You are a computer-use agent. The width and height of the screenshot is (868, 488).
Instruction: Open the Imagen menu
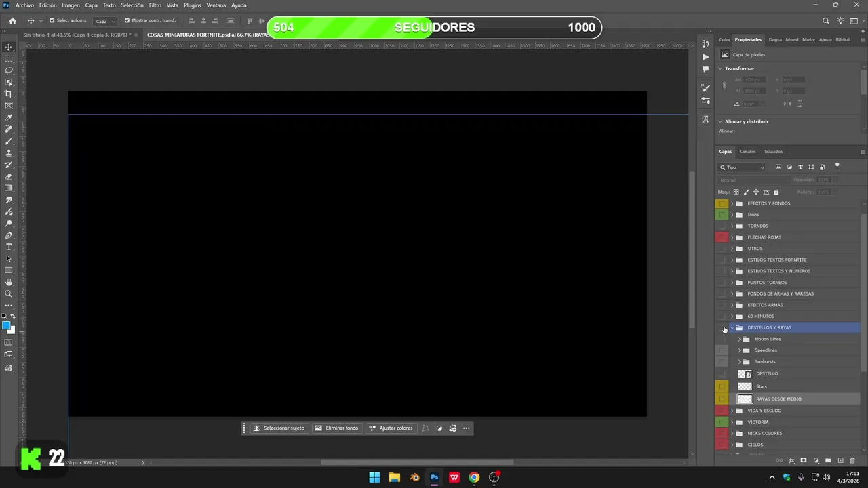(x=71, y=5)
